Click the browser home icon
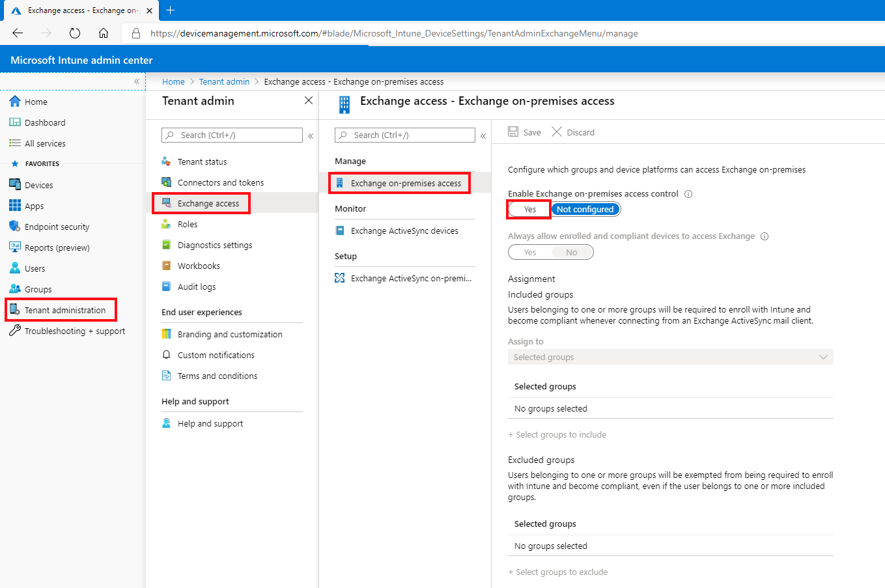The image size is (885, 588). [104, 33]
